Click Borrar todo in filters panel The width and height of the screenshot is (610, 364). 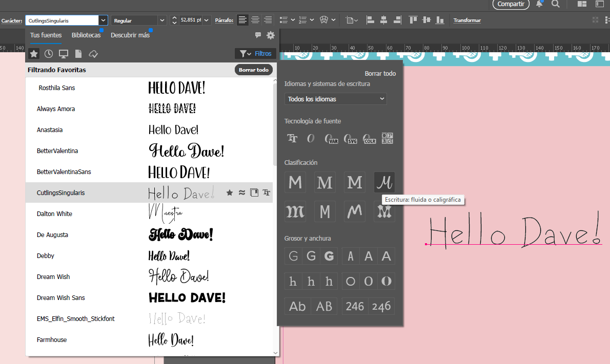pos(380,73)
